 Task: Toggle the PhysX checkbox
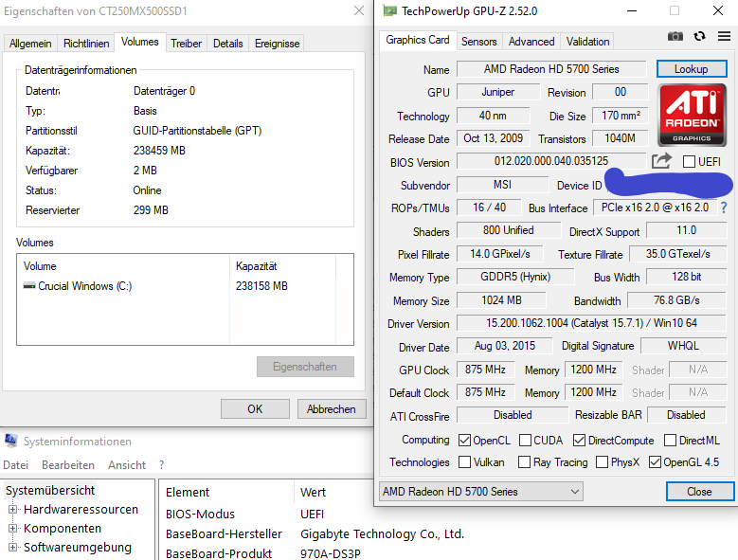click(602, 462)
